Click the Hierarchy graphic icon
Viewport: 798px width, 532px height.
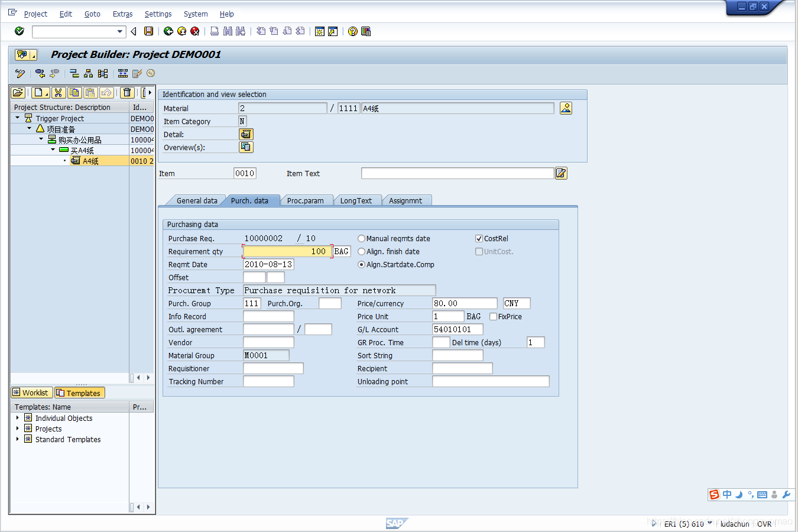pos(88,73)
